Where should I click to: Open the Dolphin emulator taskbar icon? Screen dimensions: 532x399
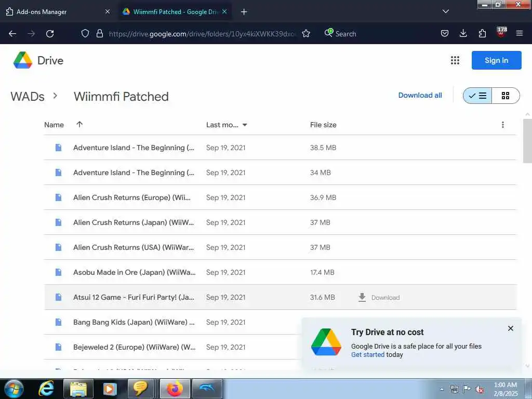coord(207,389)
